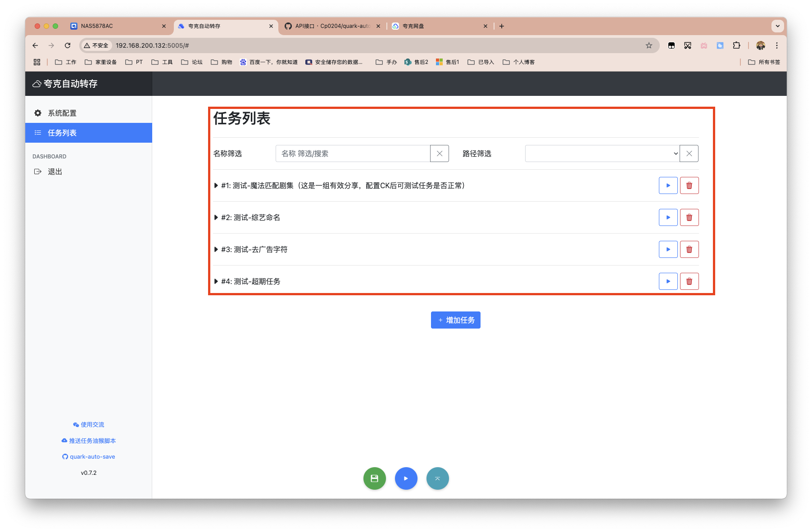Delete task #4 测试-超期任务 via trash icon

point(689,281)
